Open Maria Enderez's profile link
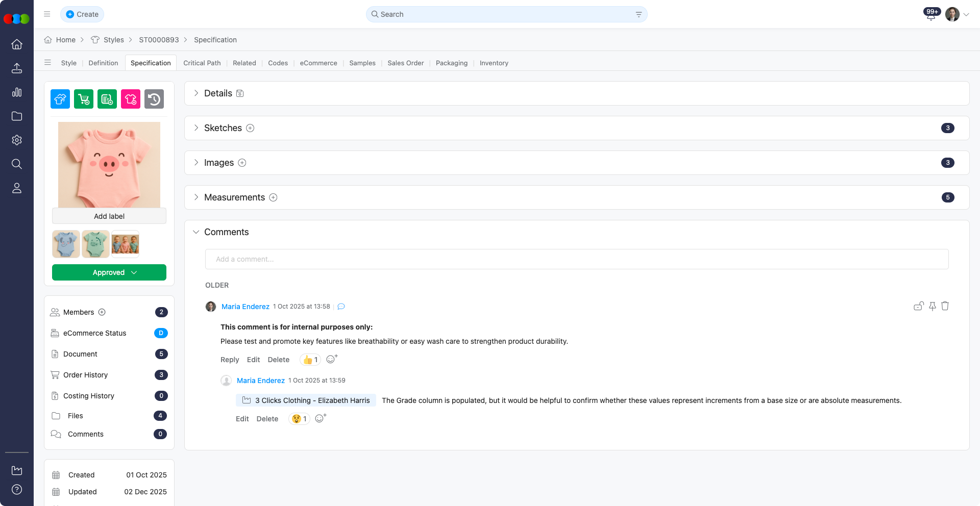 pyautogui.click(x=245, y=307)
